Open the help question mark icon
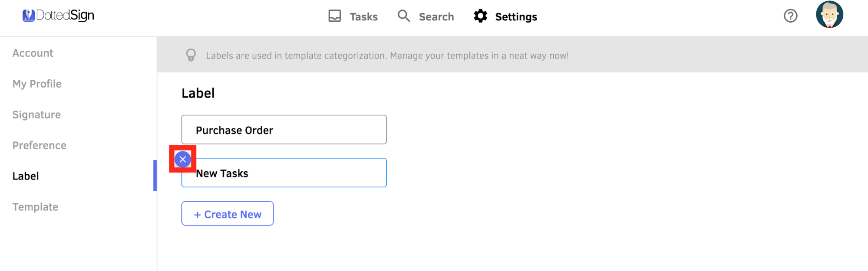Image resolution: width=868 pixels, height=271 pixels. (x=791, y=16)
